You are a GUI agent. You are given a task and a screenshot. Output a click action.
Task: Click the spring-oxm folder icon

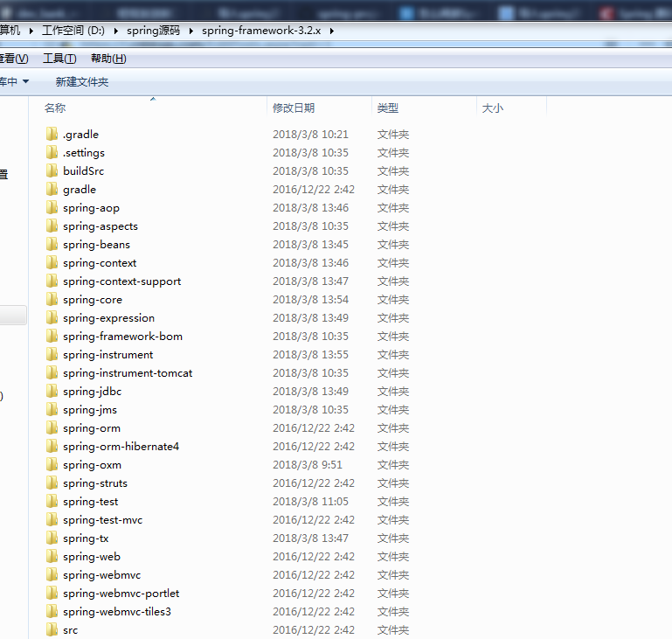[x=52, y=464]
